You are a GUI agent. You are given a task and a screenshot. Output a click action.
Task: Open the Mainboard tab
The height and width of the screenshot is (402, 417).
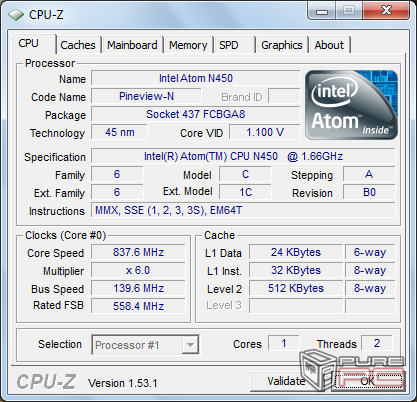tap(132, 45)
